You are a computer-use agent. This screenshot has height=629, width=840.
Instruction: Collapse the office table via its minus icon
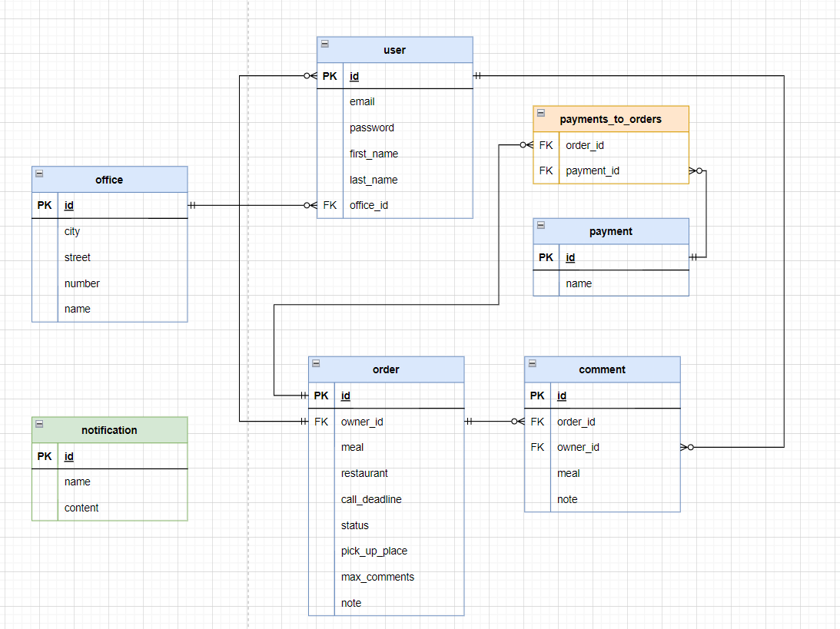tap(38, 174)
